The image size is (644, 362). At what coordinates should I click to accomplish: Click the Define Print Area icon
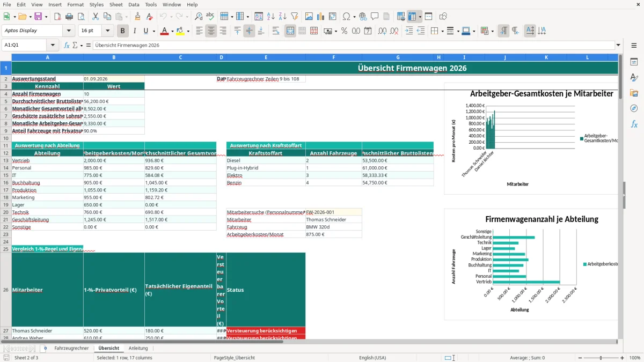point(401,17)
